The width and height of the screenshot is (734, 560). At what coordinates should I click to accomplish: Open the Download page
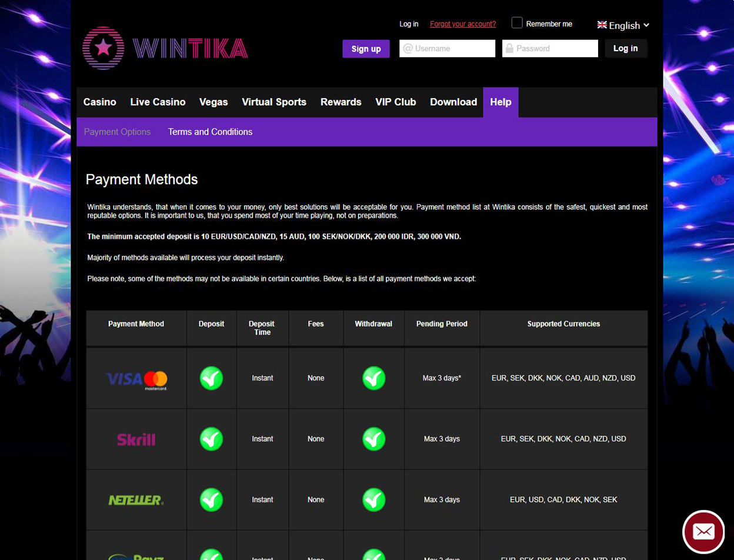tap(453, 102)
